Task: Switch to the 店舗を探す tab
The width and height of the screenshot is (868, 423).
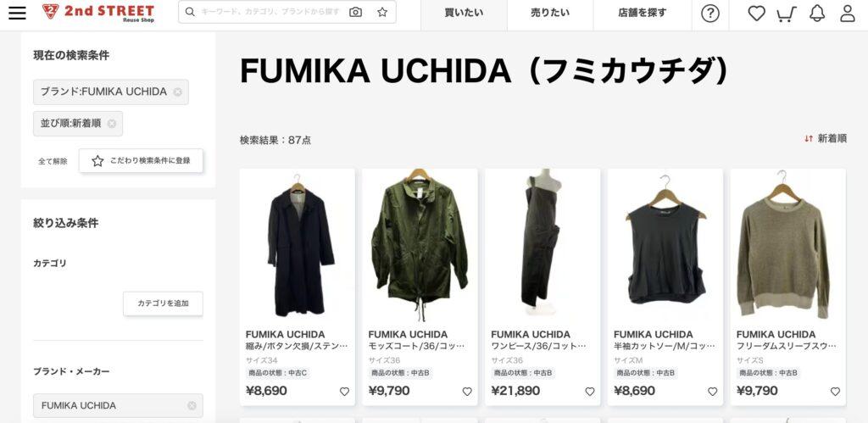Action: coord(643,13)
